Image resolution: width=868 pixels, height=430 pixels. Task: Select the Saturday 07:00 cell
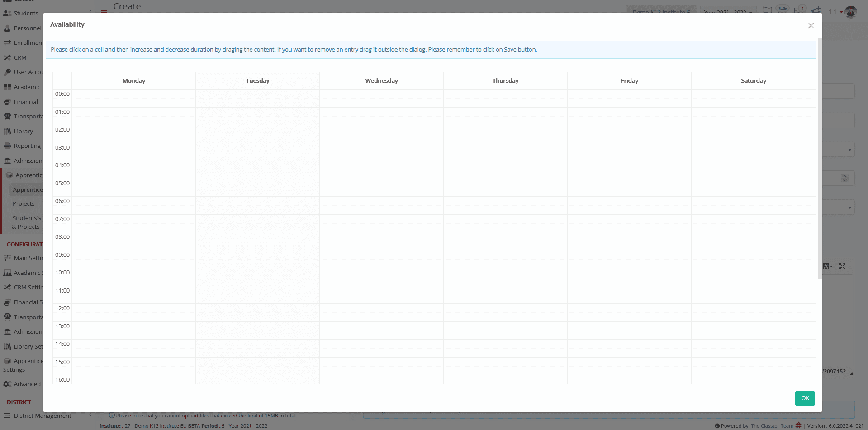[x=753, y=223]
